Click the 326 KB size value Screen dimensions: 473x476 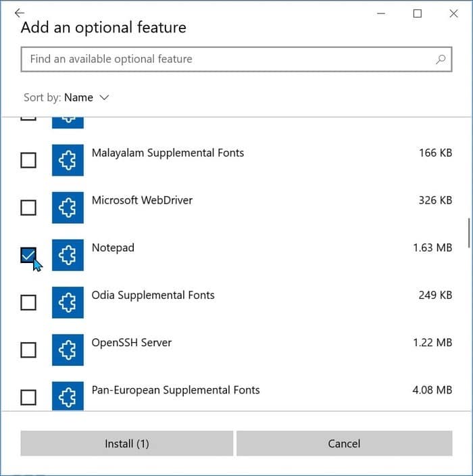(435, 200)
